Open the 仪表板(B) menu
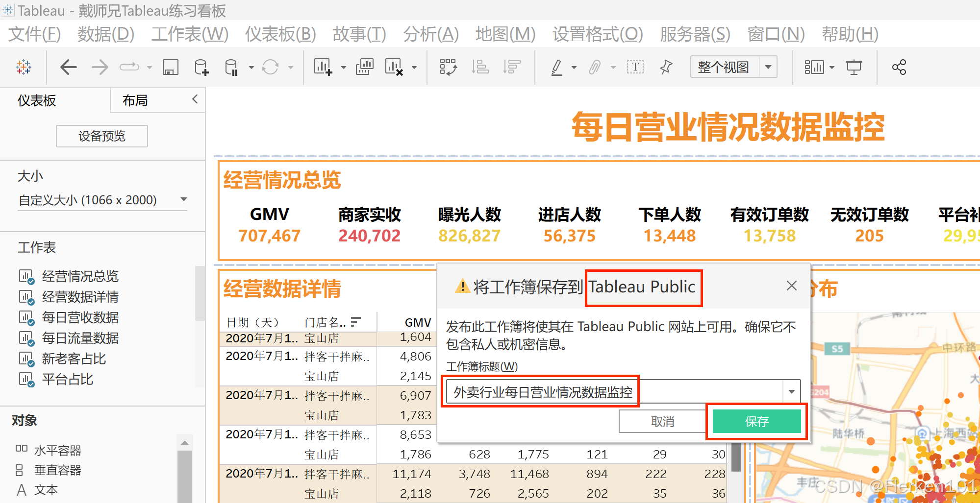 point(280,34)
